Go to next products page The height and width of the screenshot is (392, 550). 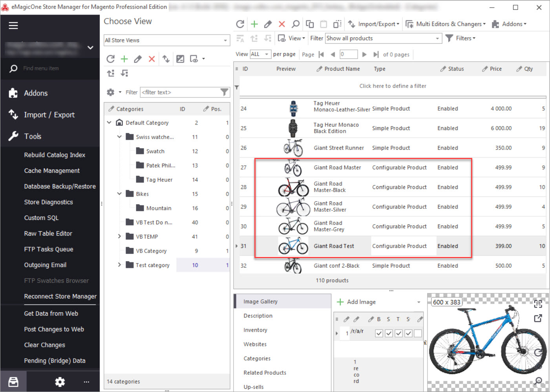364,55
